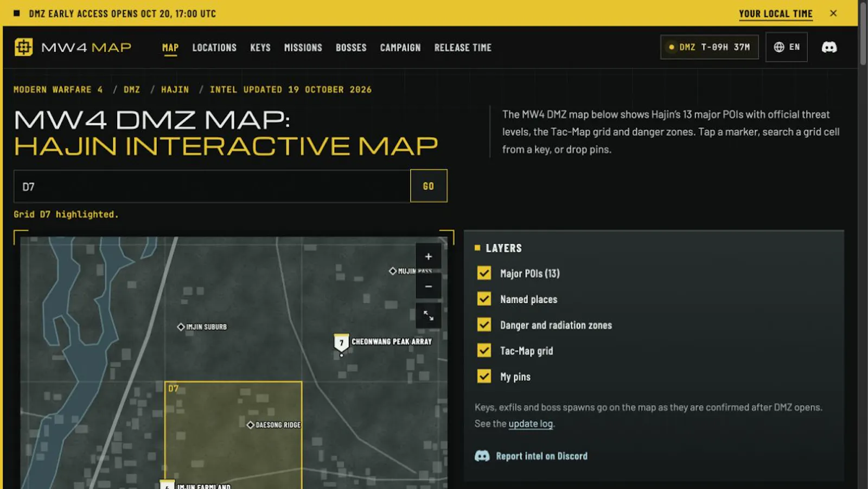This screenshot has width=868, height=489.
Task: Toggle Named places layer checkbox
Action: tap(484, 299)
